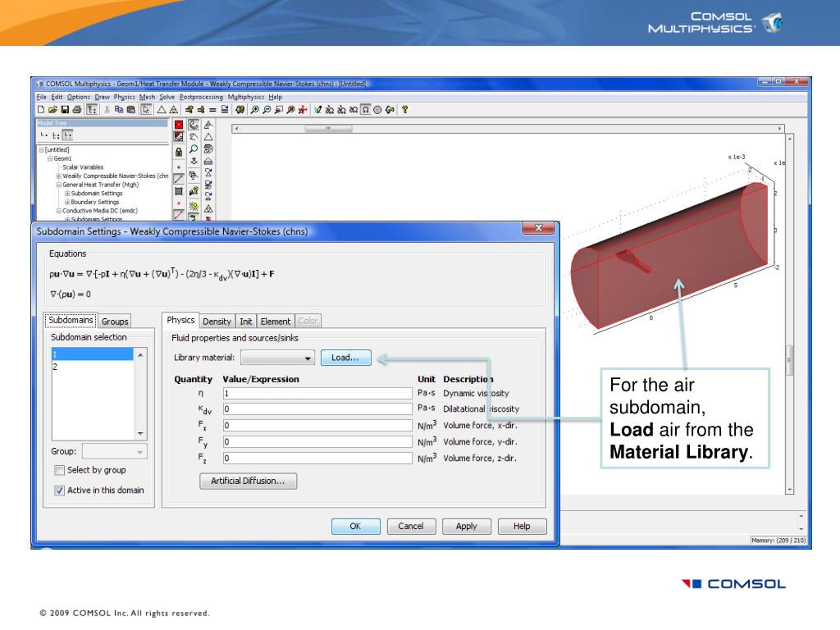Click the Omega icon in main toolbar
Screen dimensions: 840x630
tap(365, 110)
